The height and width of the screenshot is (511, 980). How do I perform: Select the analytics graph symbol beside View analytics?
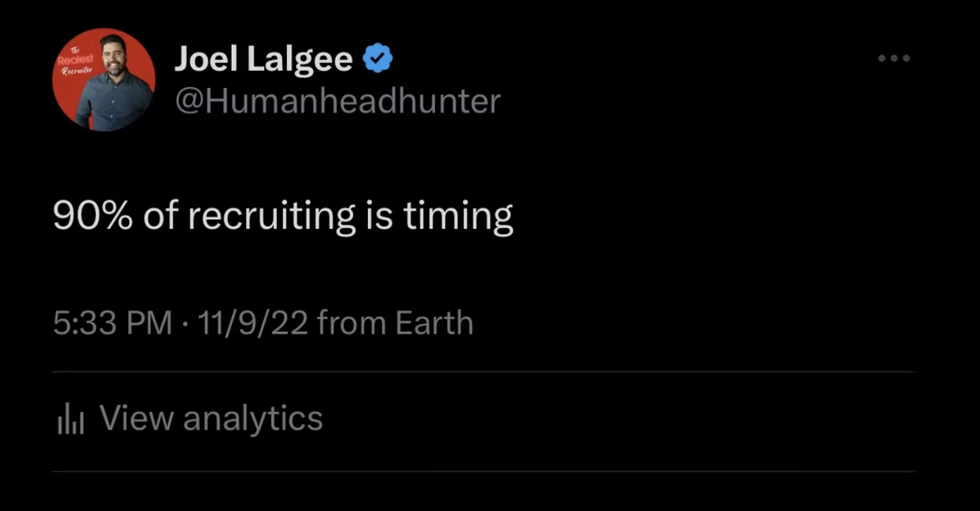click(70, 417)
